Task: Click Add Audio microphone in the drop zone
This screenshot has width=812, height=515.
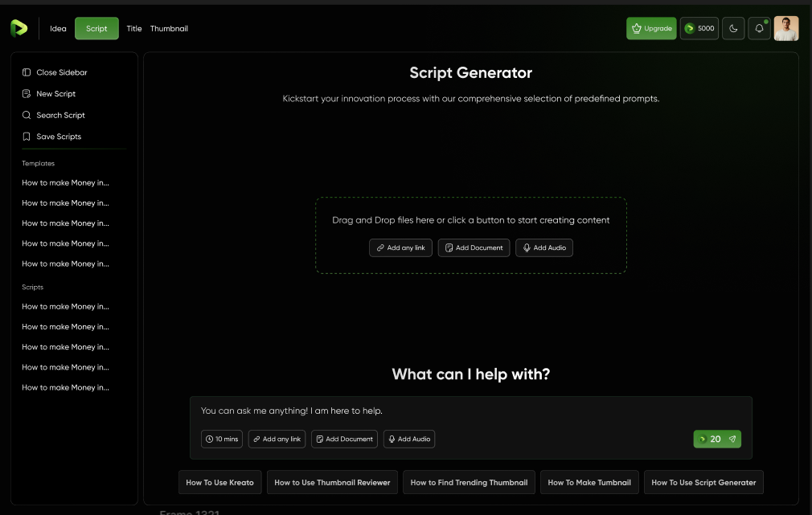Action: tap(544, 247)
